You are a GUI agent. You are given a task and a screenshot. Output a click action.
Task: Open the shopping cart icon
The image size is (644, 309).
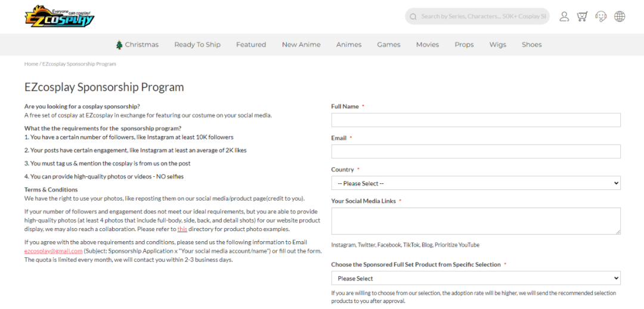(x=582, y=17)
